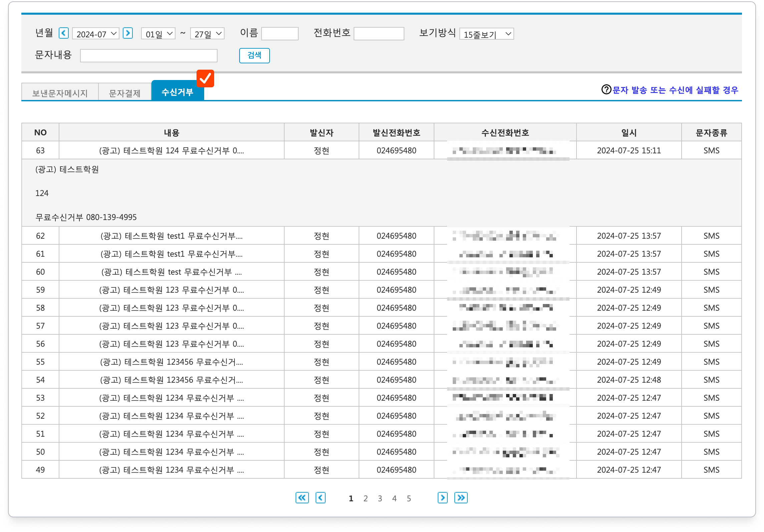This screenshot has width=764, height=532.
Task: Select the 수신거부 tab
Action: click(177, 92)
